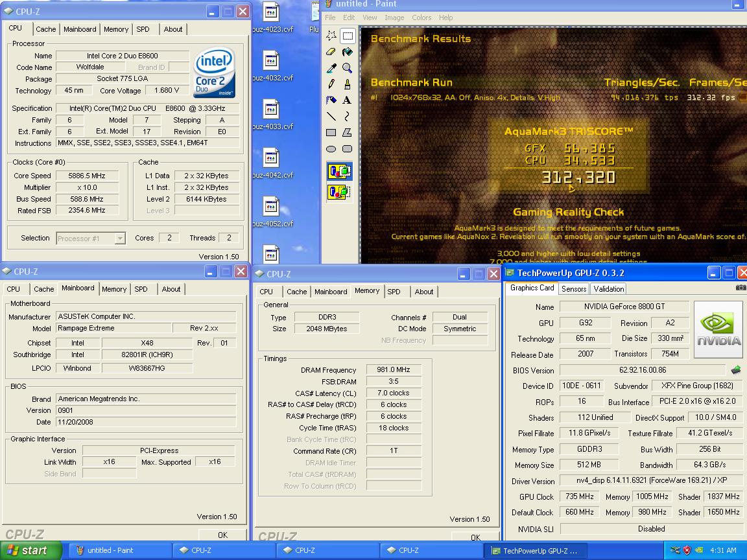Activate the Magnifier tool in Paint
This screenshot has height=560, width=747.
(x=348, y=68)
